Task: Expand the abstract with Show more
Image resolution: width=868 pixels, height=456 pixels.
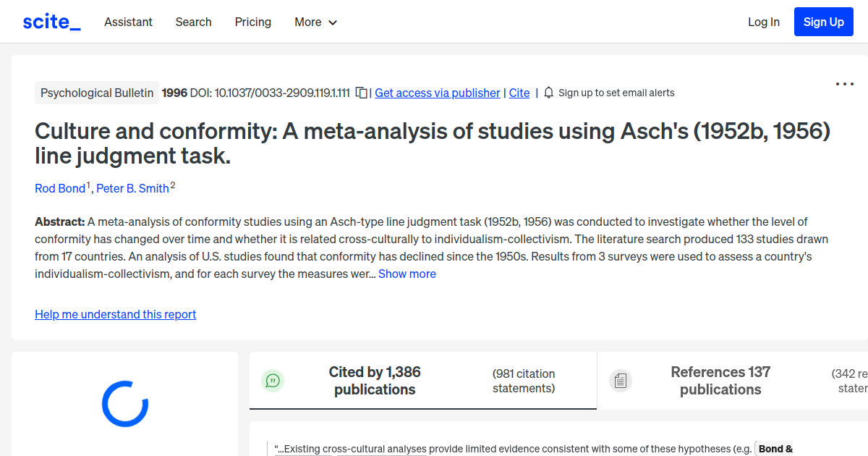Action: (407, 274)
